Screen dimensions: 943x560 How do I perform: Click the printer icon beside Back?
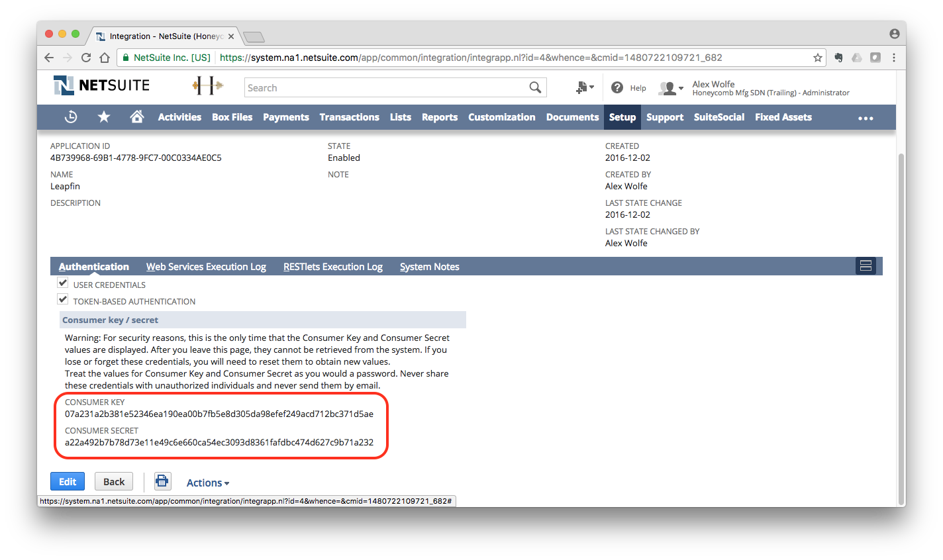162,481
